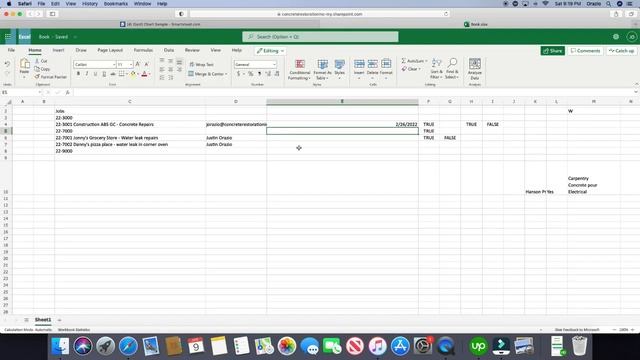The image size is (640, 360).
Task: Choose the fill color highlighter swatch
Action: 133,74
